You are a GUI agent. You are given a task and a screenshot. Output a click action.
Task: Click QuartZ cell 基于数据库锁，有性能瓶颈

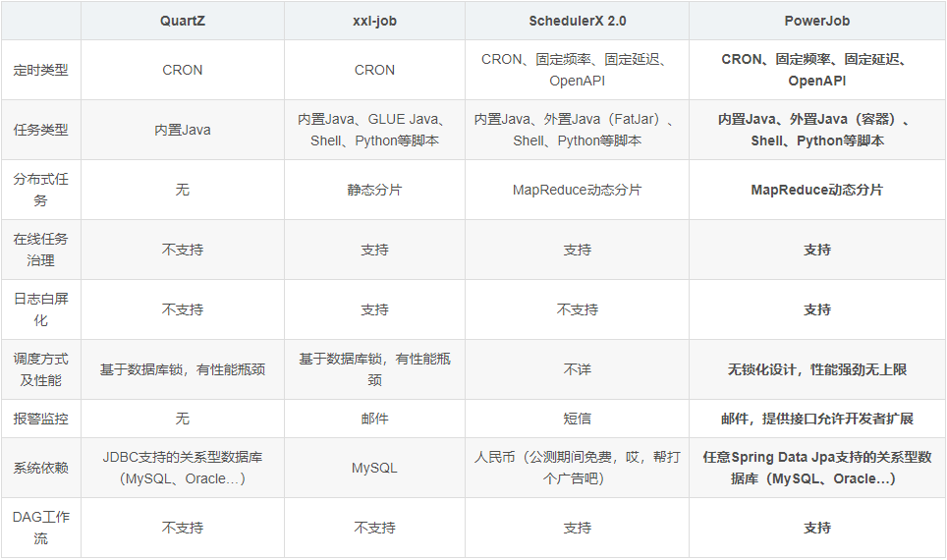coord(183,369)
